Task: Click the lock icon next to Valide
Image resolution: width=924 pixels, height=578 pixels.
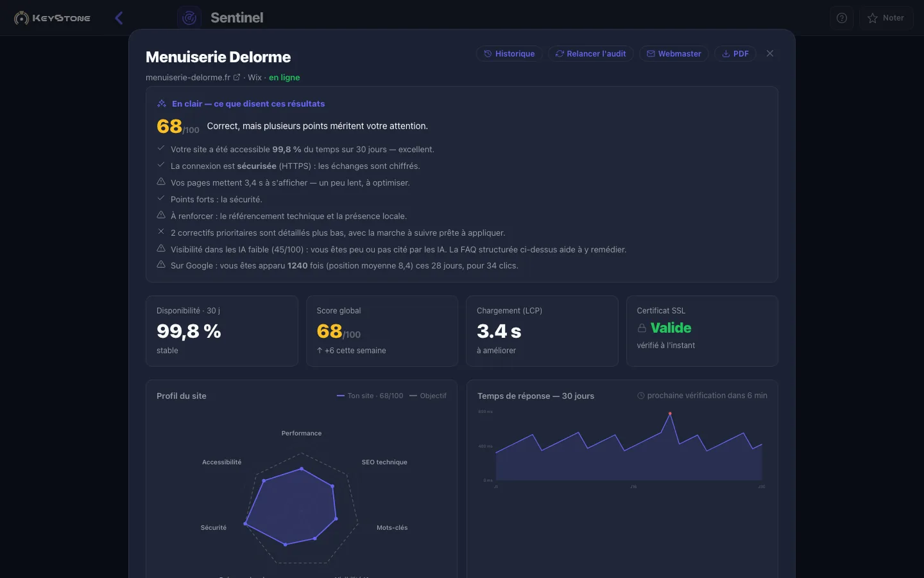Action: click(642, 328)
